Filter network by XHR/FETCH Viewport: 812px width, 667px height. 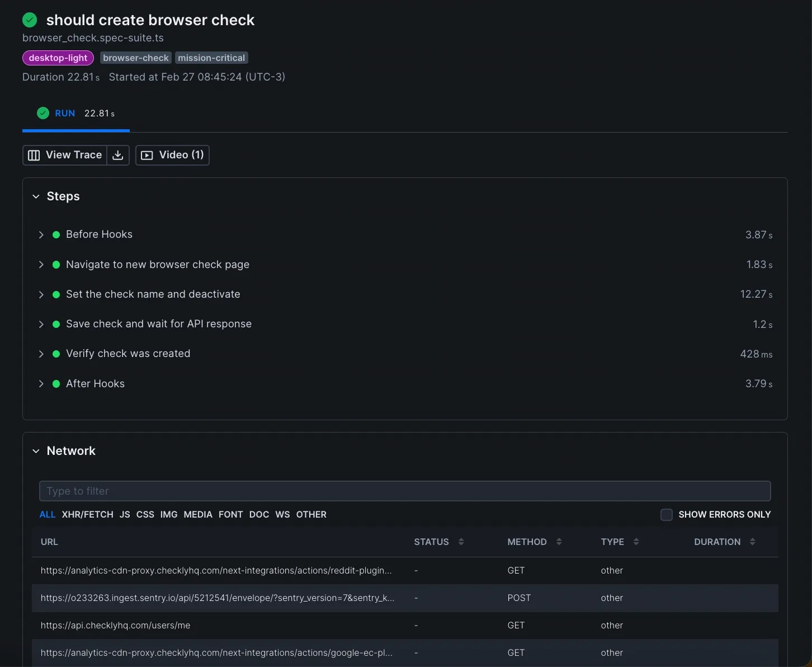pyautogui.click(x=87, y=515)
